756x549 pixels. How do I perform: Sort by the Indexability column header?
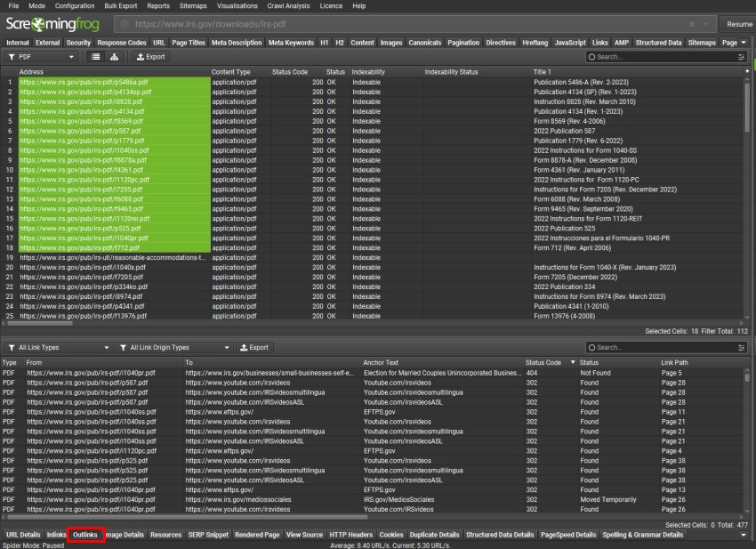[387, 72]
